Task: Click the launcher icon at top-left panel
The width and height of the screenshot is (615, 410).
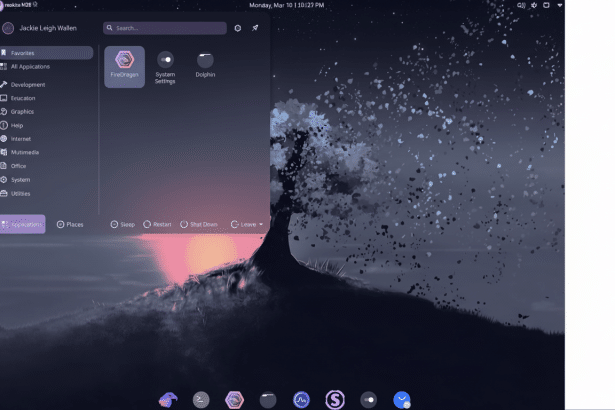Action: click(x=1, y=5)
